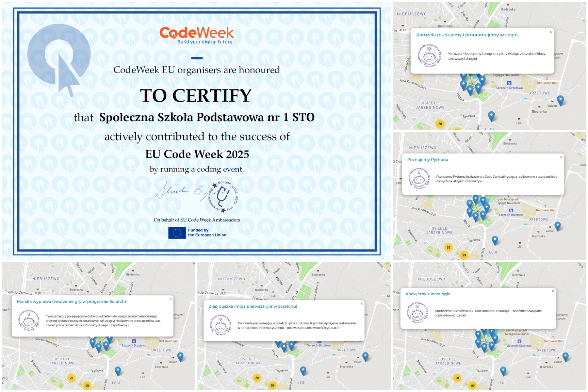
Task: Open the Poznajemy Pythona event title
Action: click(x=427, y=160)
